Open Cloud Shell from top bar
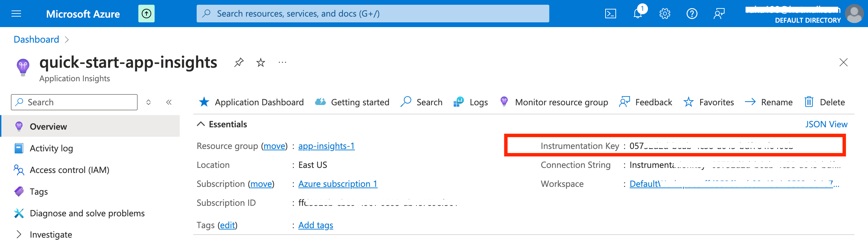The width and height of the screenshot is (868, 240). coord(610,14)
